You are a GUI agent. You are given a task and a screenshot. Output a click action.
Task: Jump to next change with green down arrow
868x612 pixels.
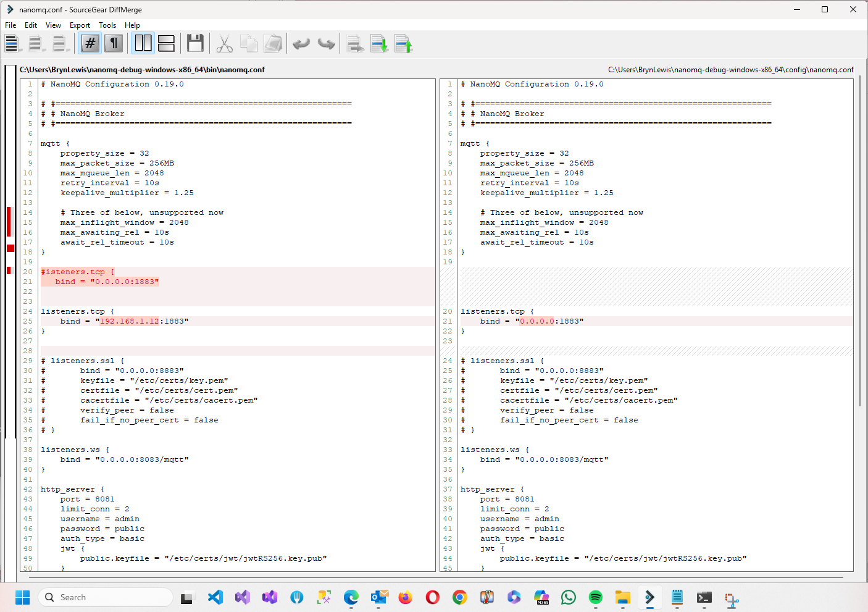379,43
